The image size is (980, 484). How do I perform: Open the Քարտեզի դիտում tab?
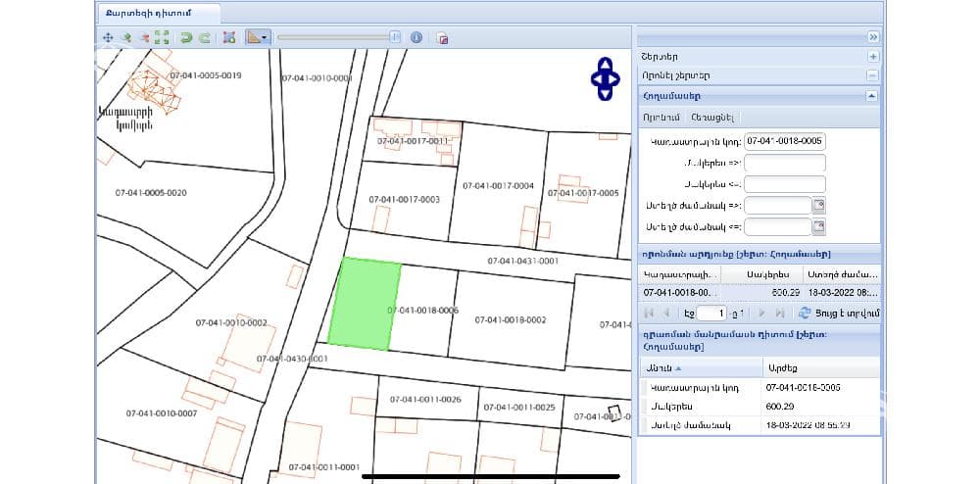coord(158,14)
